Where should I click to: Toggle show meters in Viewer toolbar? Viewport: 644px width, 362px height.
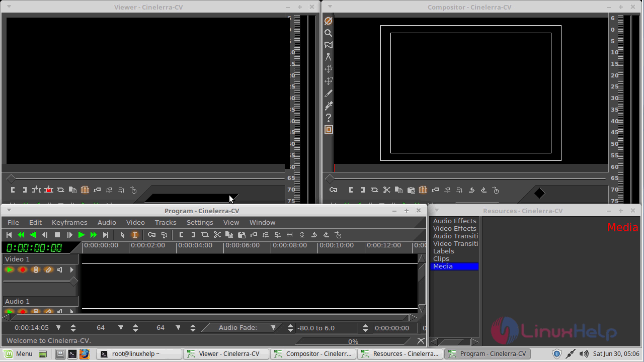[x=85, y=190]
